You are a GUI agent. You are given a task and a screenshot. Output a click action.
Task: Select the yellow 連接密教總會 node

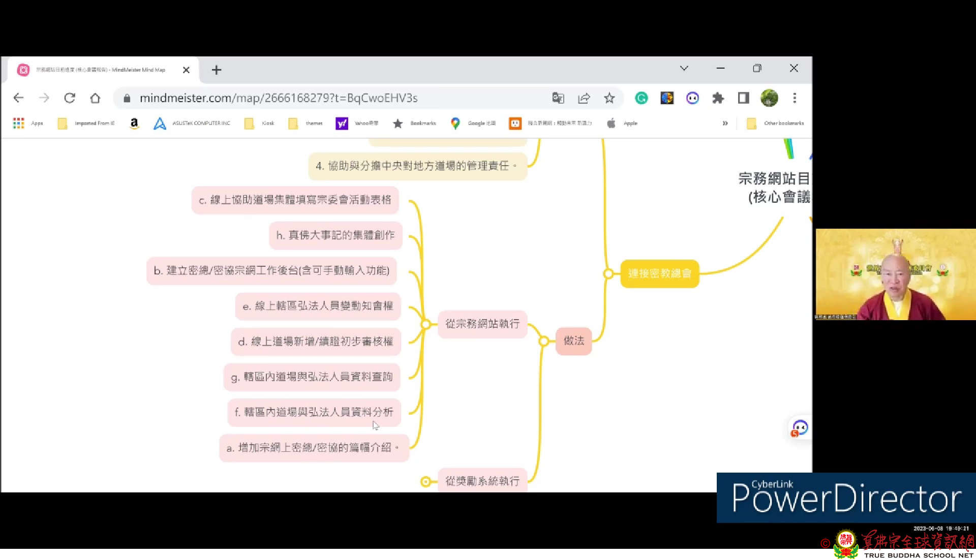(x=659, y=274)
